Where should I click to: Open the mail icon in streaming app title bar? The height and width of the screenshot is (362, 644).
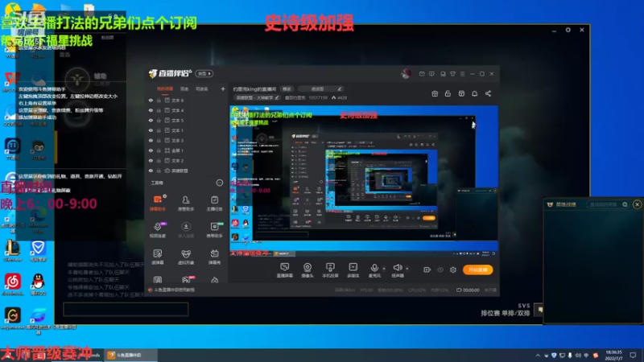point(422,74)
